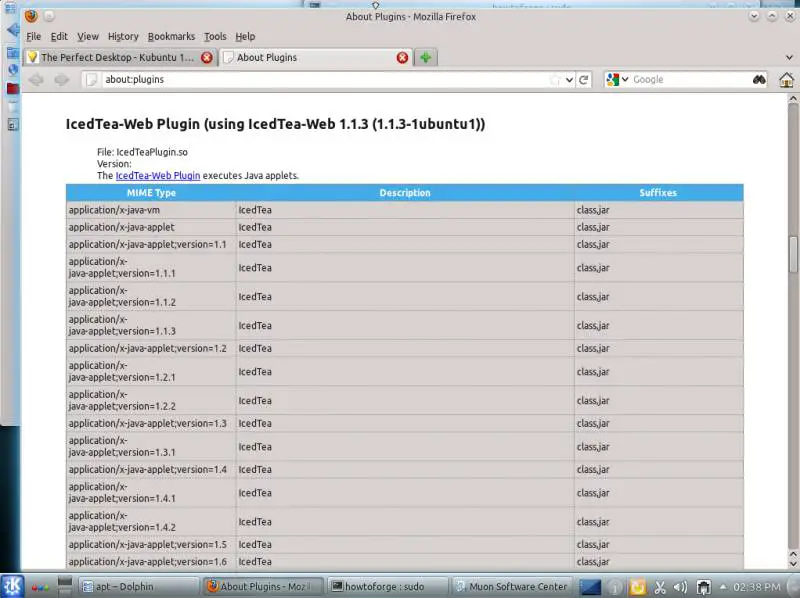Viewport: 800px width, 598px height.
Task: Click the page vertical scrollbar thumb
Action: tap(793, 254)
